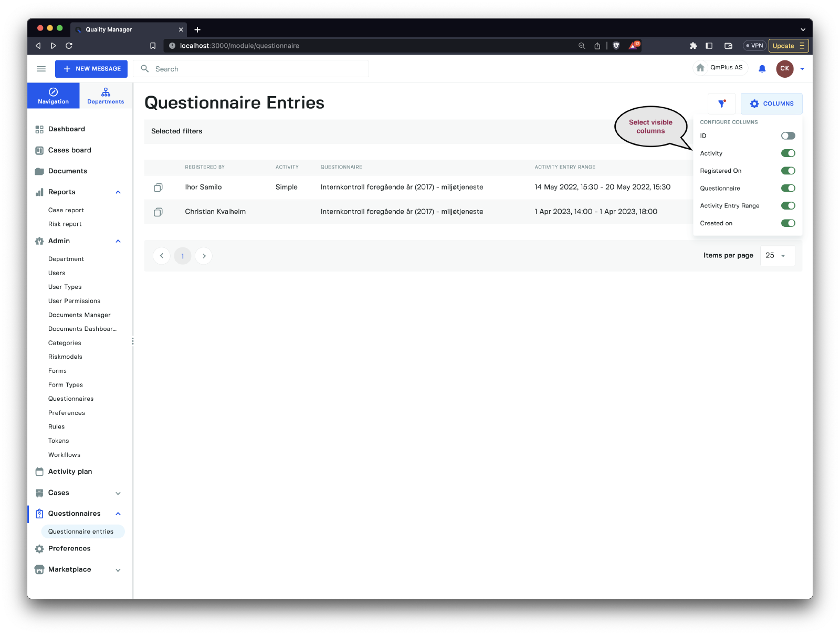Open the notifications bell
840x635 pixels.
pos(762,69)
